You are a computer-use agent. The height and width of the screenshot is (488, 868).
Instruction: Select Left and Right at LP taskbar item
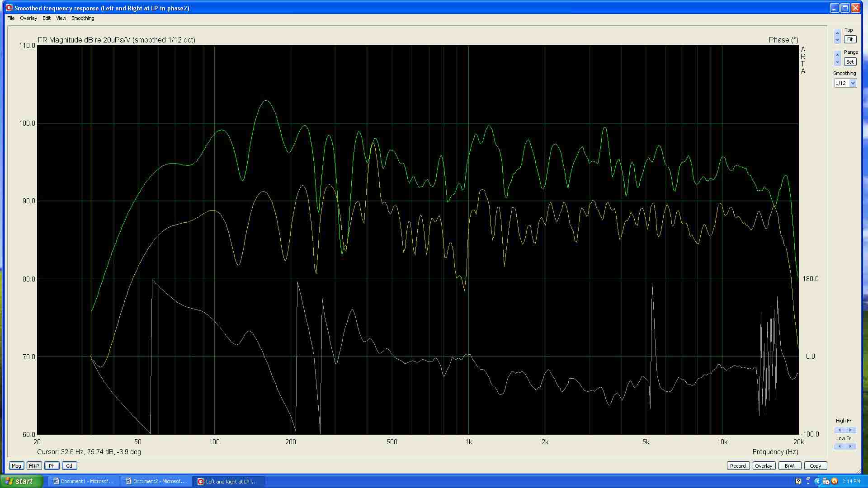[x=228, y=481]
